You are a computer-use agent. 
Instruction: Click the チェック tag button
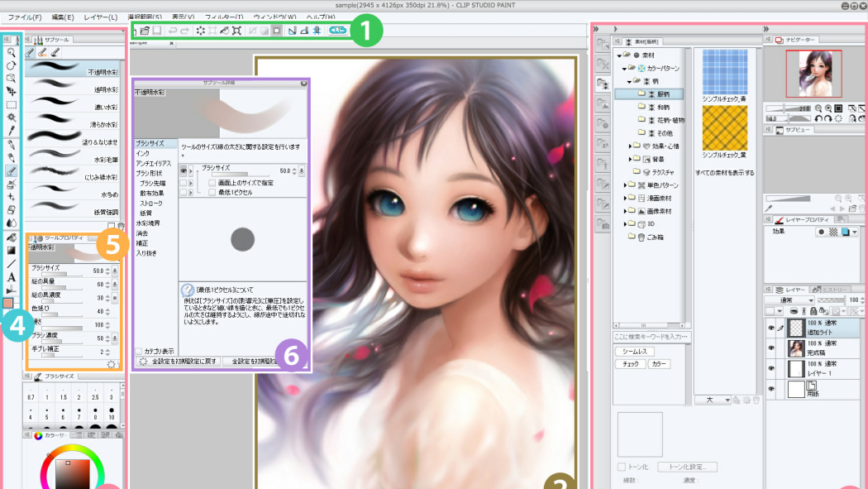coord(631,364)
